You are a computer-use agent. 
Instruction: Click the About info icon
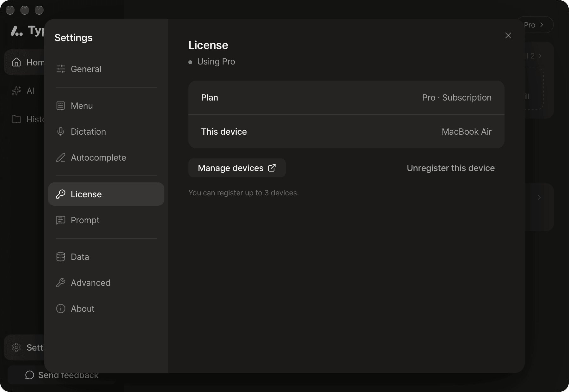pos(61,309)
